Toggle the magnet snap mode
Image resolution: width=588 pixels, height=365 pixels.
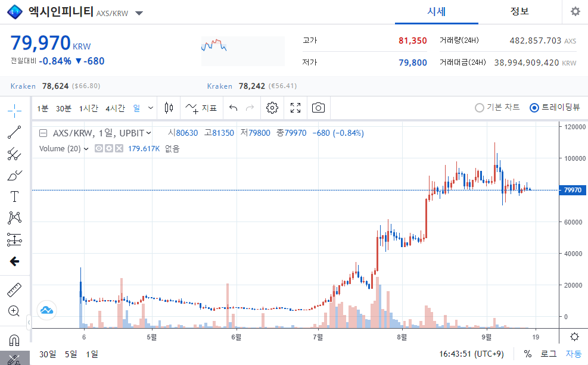coord(14,340)
